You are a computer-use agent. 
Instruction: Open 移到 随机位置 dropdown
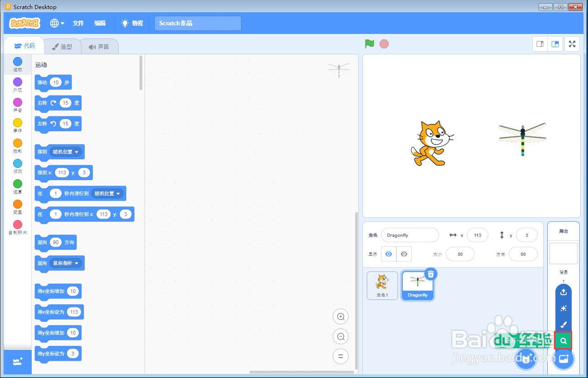pos(65,152)
